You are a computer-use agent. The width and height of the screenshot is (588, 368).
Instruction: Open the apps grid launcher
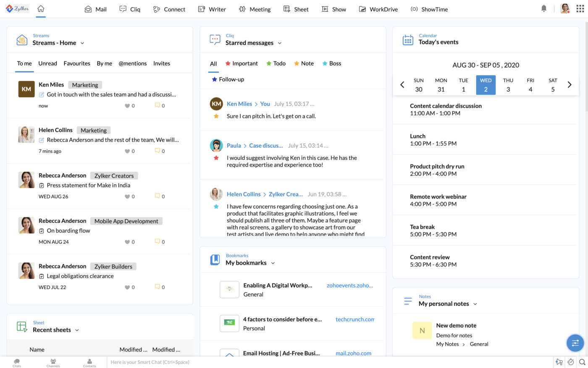(580, 9)
